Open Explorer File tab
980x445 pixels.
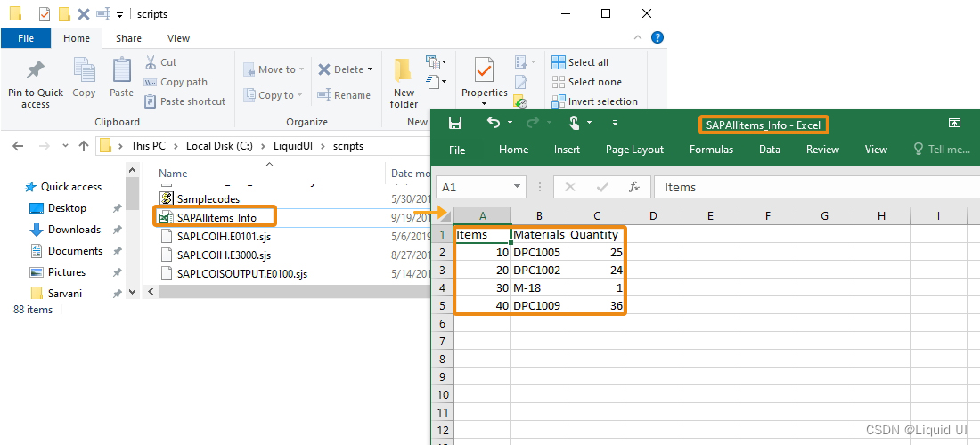(x=26, y=38)
